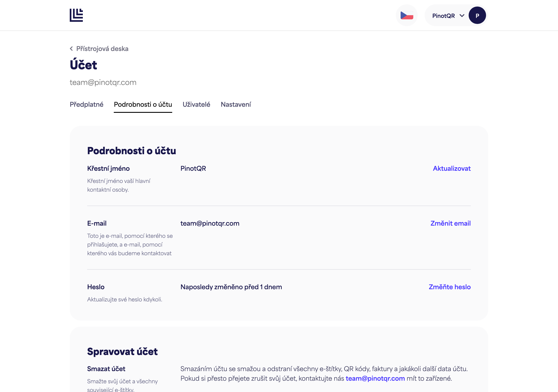Click the round P avatar icon

(477, 15)
